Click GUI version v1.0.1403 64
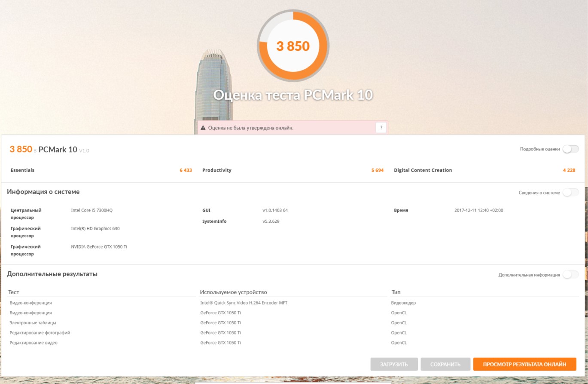 pos(275,210)
